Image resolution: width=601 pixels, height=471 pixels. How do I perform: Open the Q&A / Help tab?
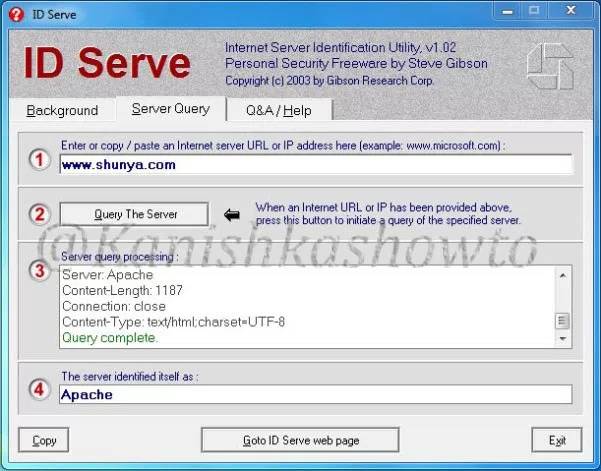click(x=279, y=111)
